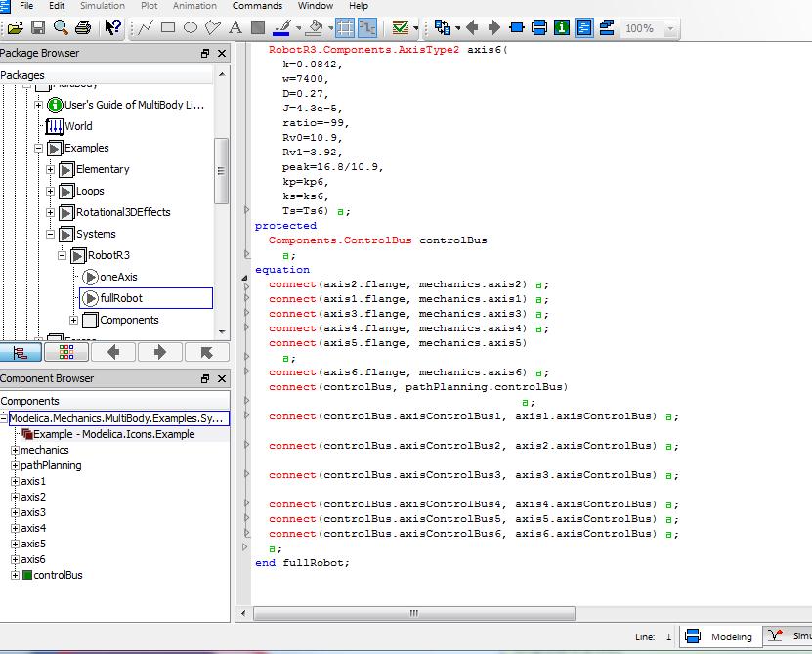Open the Commands menu
Image resolution: width=812 pixels, height=654 pixels.
tap(257, 6)
